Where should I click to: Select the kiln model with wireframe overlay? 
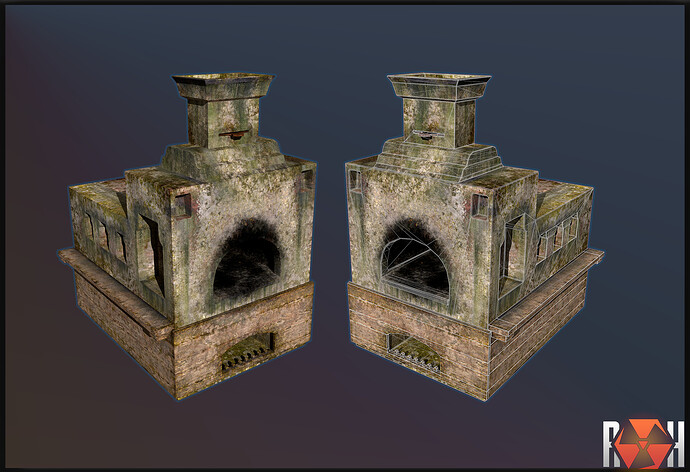tap(474, 237)
